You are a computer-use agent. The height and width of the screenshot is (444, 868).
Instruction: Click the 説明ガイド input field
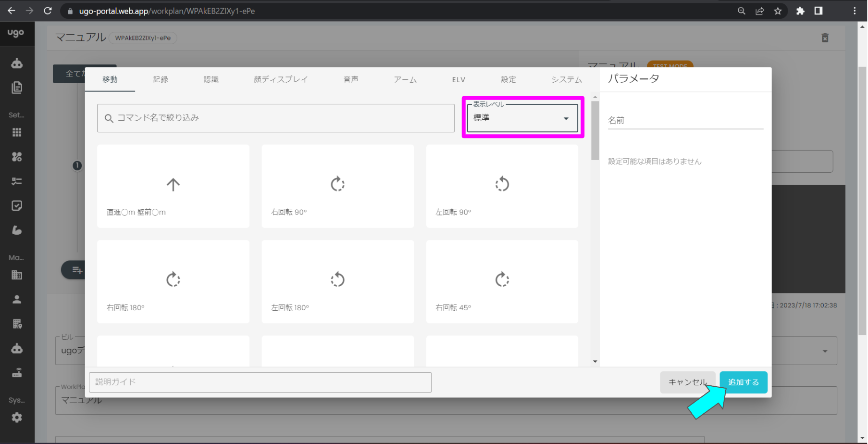[x=260, y=382]
